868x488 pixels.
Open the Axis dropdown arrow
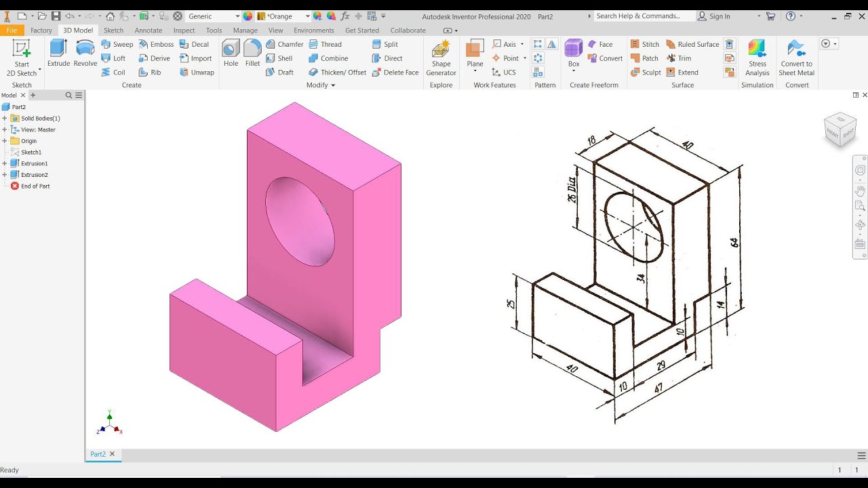coord(522,44)
